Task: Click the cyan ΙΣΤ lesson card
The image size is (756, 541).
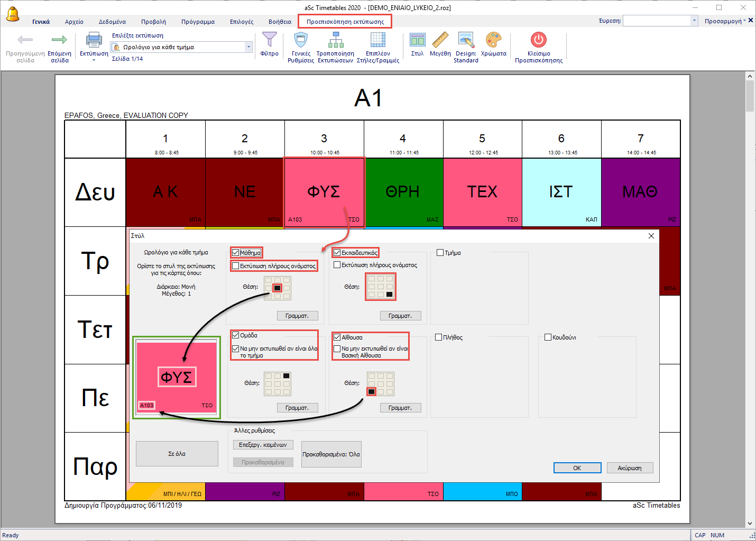Action: point(561,192)
